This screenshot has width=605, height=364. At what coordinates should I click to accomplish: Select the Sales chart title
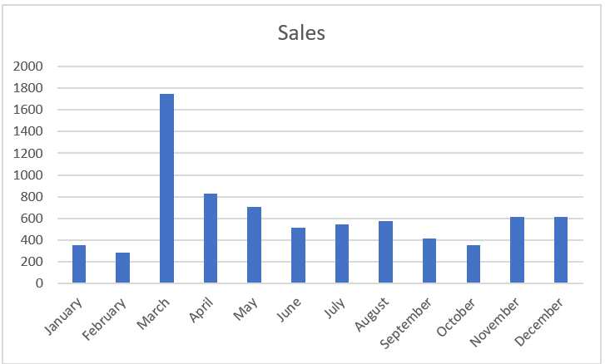(301, 32)
